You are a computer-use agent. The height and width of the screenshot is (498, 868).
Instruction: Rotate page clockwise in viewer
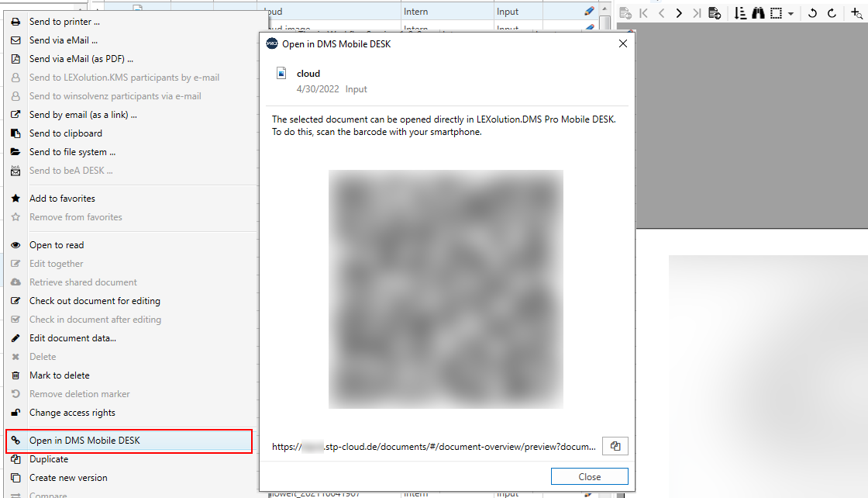(x=832, y=12)
